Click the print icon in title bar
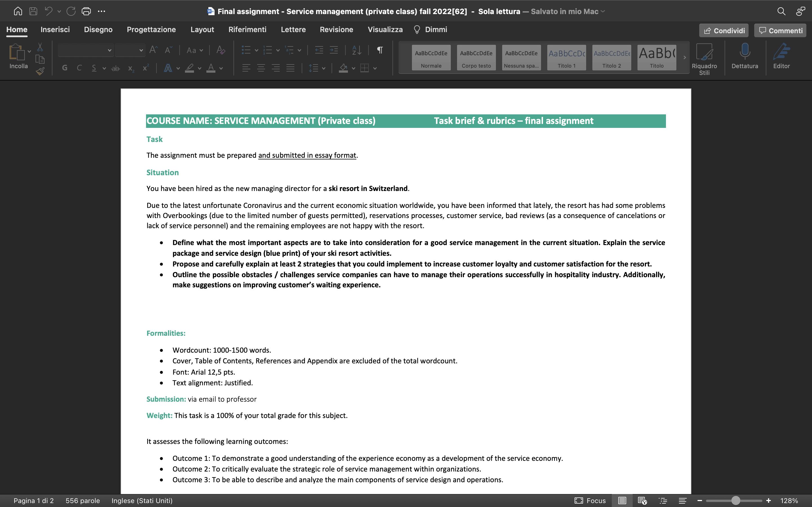812x507 pixels. pyautogui.click(x=86, y=11)
